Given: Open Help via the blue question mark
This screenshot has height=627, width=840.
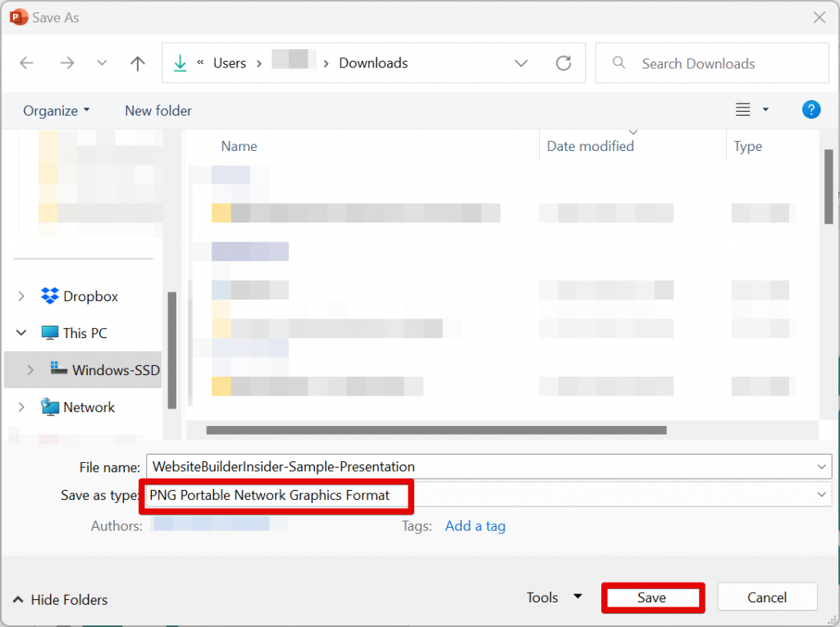Looking at the screenshot, I should pyautogui.click(x=811, y=109).
